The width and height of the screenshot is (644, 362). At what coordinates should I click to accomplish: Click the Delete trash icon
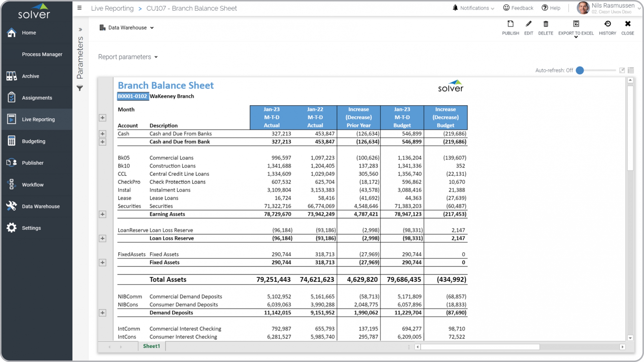pos(545,24)
